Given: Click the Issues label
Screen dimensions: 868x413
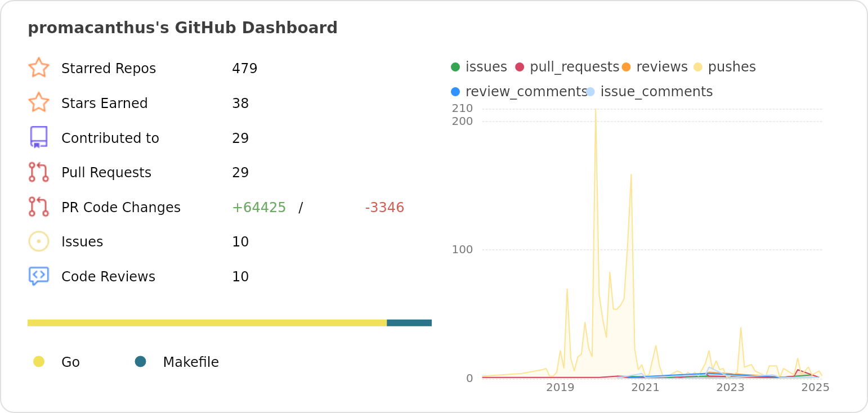Looking at the screenshot, I should tap(82, 242).
